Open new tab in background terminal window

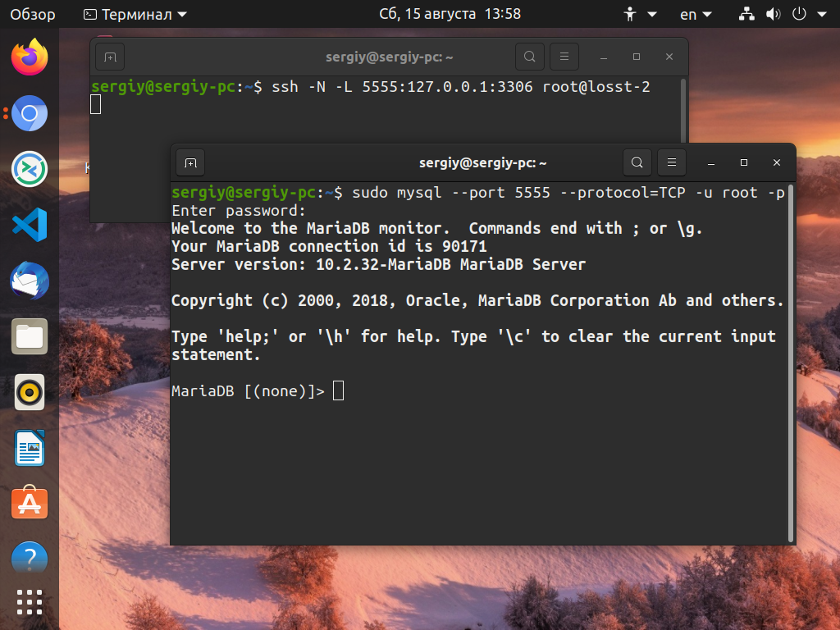tap(110, 57)
